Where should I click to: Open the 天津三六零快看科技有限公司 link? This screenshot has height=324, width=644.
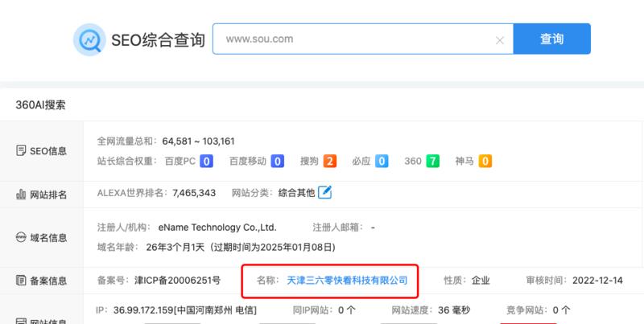coord(347,281)
